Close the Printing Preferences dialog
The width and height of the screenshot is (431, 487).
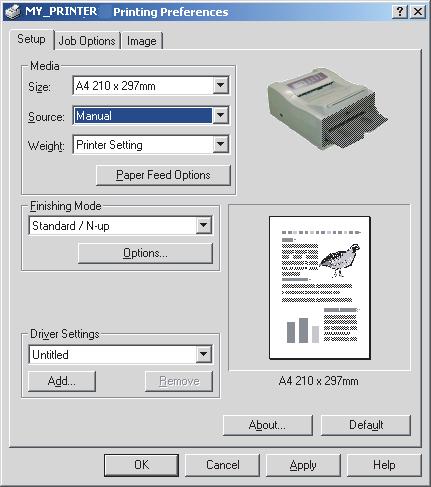(418, 12)
